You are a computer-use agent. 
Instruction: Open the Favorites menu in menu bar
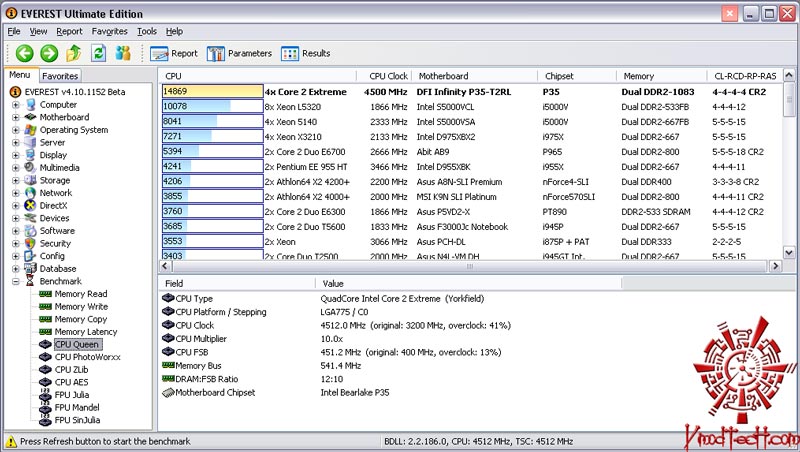[109, 31]
